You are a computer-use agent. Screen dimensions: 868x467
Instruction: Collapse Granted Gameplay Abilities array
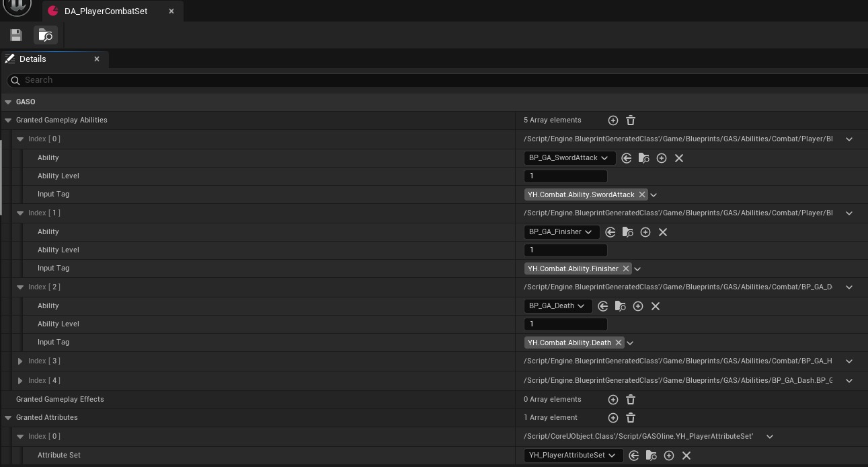(x=8, y=120)
